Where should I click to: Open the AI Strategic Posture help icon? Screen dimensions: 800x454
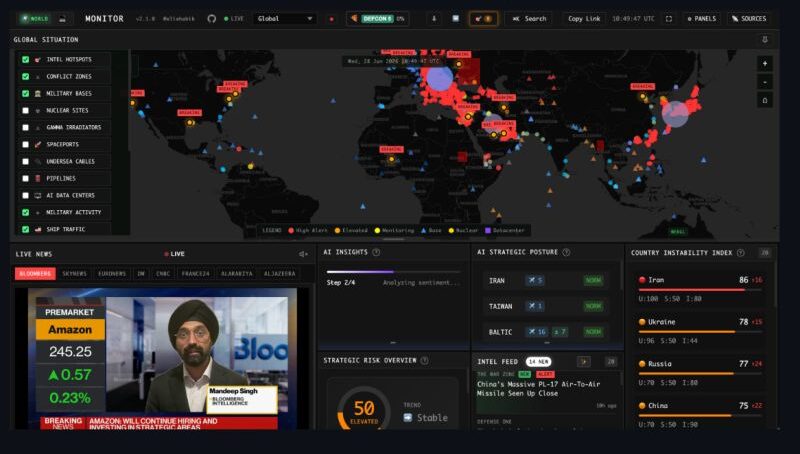coord(566,253)
